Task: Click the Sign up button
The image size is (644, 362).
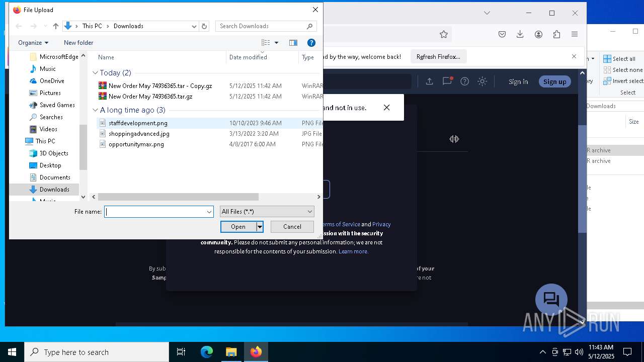Action: coord(554,81)
